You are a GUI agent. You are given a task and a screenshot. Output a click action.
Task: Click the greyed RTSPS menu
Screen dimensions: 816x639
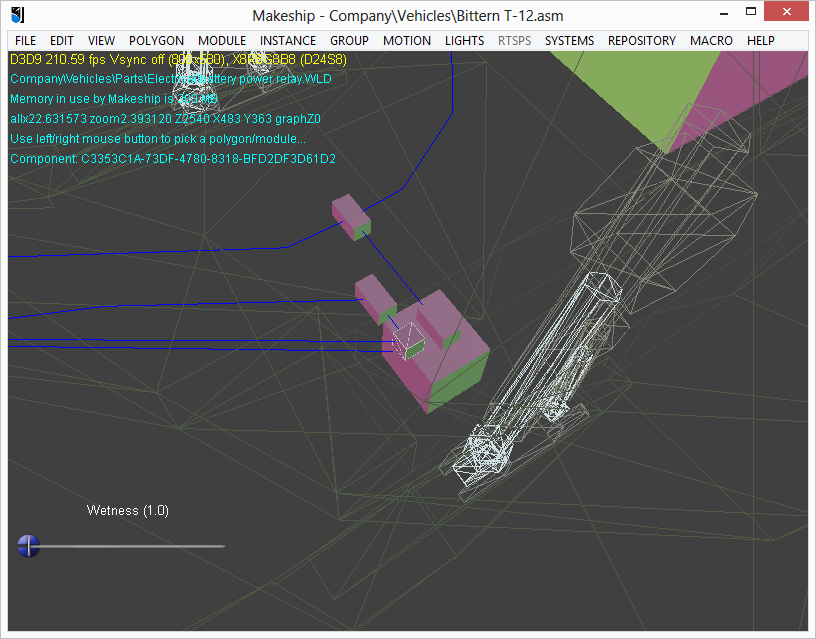coord(514,41)
